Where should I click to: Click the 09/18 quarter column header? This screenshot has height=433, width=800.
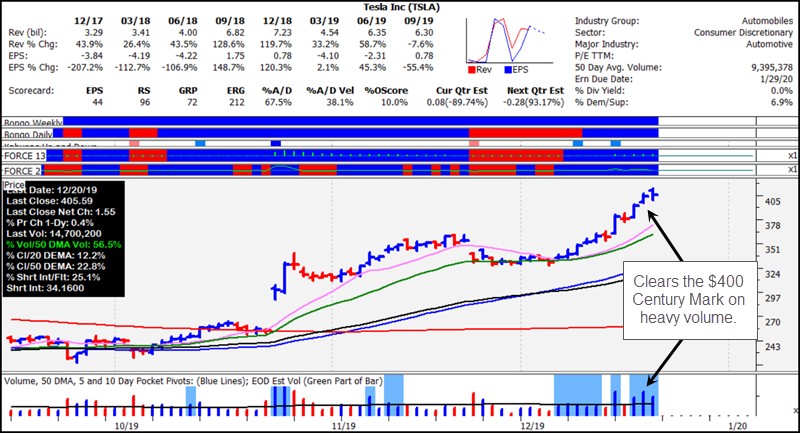point(230,21)
